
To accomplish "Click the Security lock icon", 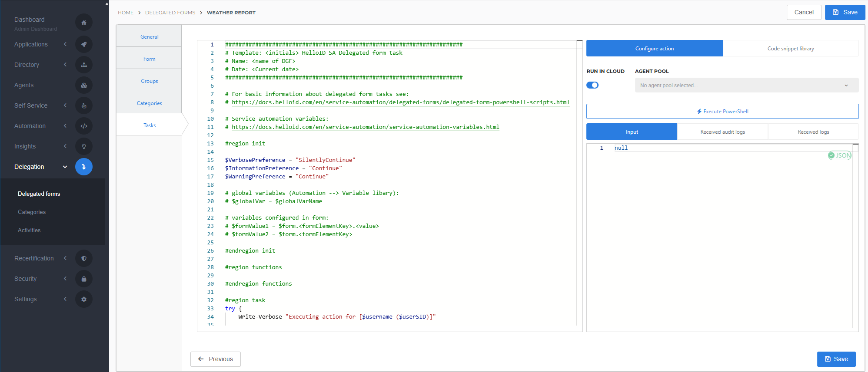I will pyautogui.click(x=84, y=279).
